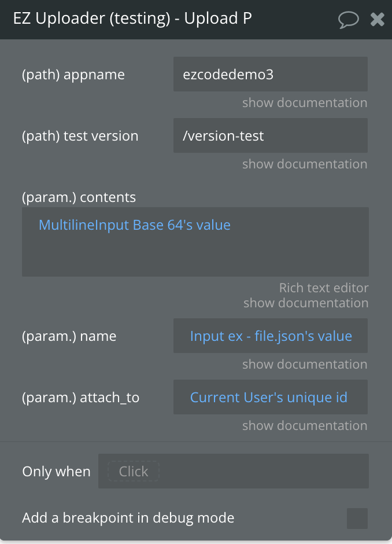Viewport: 392px width, 544px height.
Task: Click the panel title EZ Uploader (testing)
Action: [91, 19]
